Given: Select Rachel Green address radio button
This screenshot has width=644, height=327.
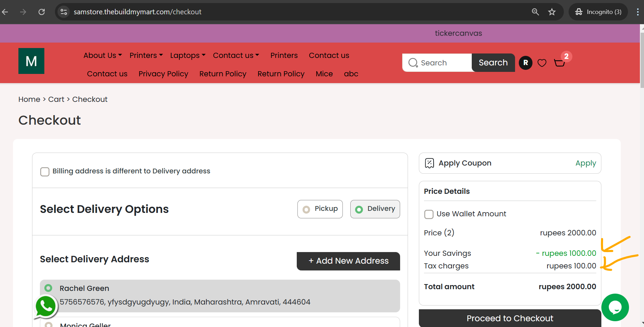Looking at the screenshot, I should pos(48,288).
